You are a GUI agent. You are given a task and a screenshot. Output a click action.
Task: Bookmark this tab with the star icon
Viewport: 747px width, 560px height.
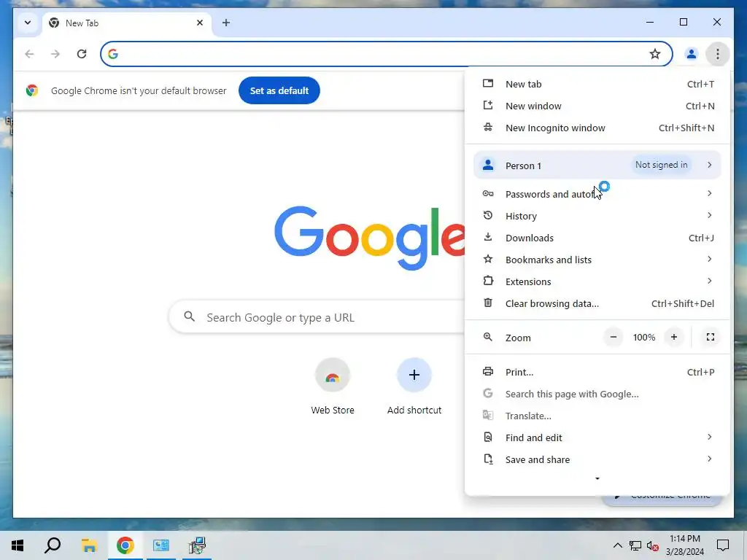(655, 54)
